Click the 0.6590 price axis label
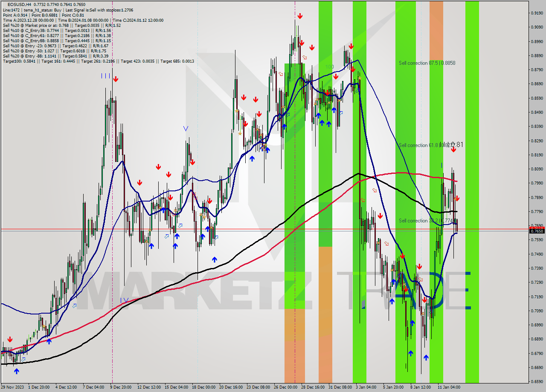546x392 pixels. (537, 381)
